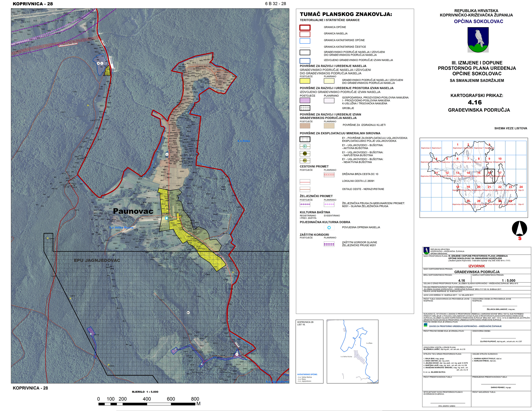
Task: Click the red IZVORNIK label
Action: click(x=477, y=266)
